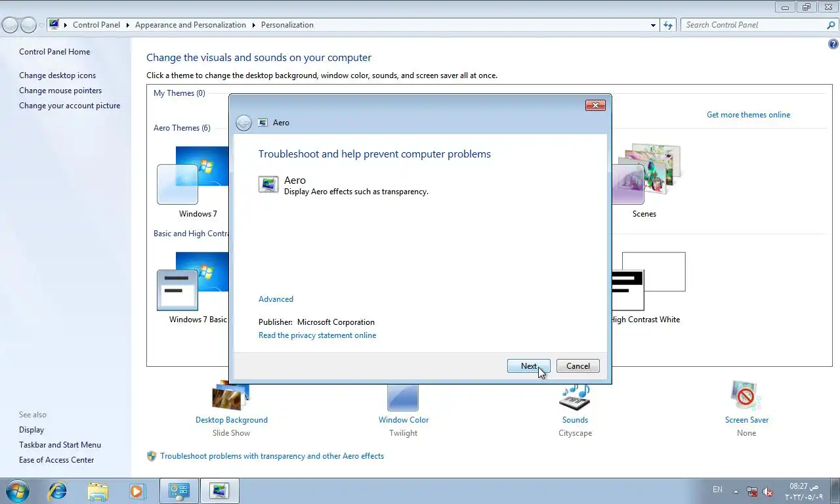The width and height of the screenshot is (840, 504).
Task: Switch to Control Panel taskbar button
Action: pos(178,491)
